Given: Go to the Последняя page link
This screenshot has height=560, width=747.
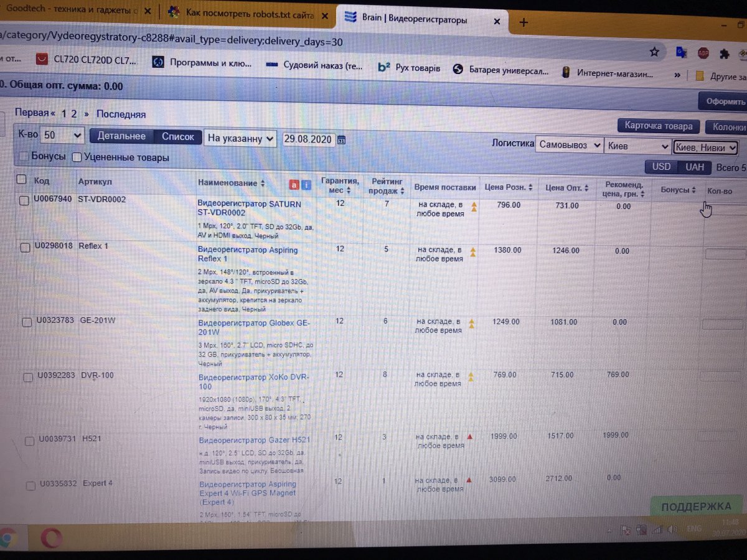Looking at the screenshot, I should tap(121, 114).
